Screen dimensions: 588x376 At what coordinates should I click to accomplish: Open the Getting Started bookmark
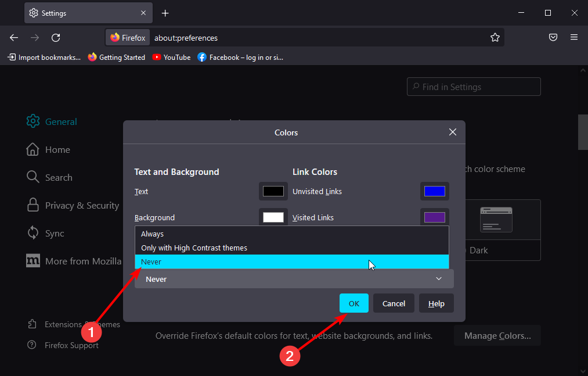[116, 58]
